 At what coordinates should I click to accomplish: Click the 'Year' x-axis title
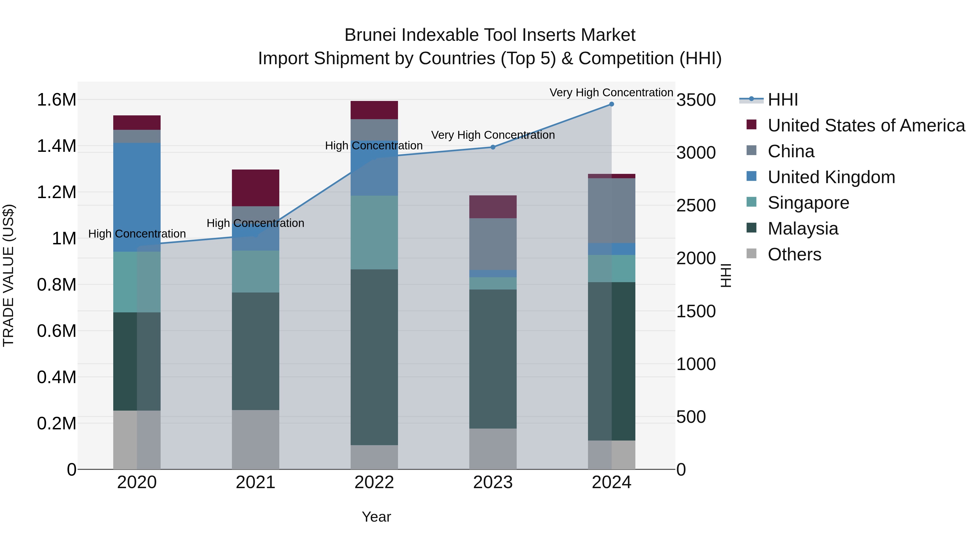click(x=376, y=517)
